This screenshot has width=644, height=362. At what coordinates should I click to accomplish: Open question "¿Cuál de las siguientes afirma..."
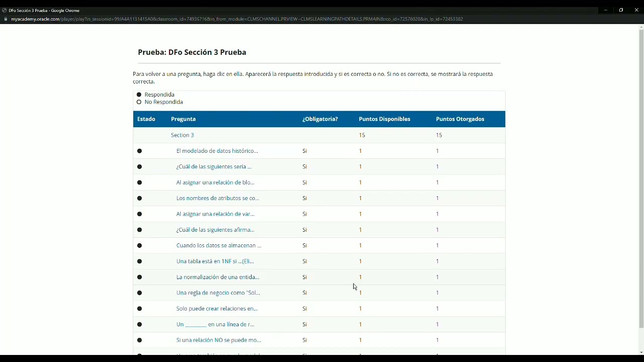click(215, 230)
